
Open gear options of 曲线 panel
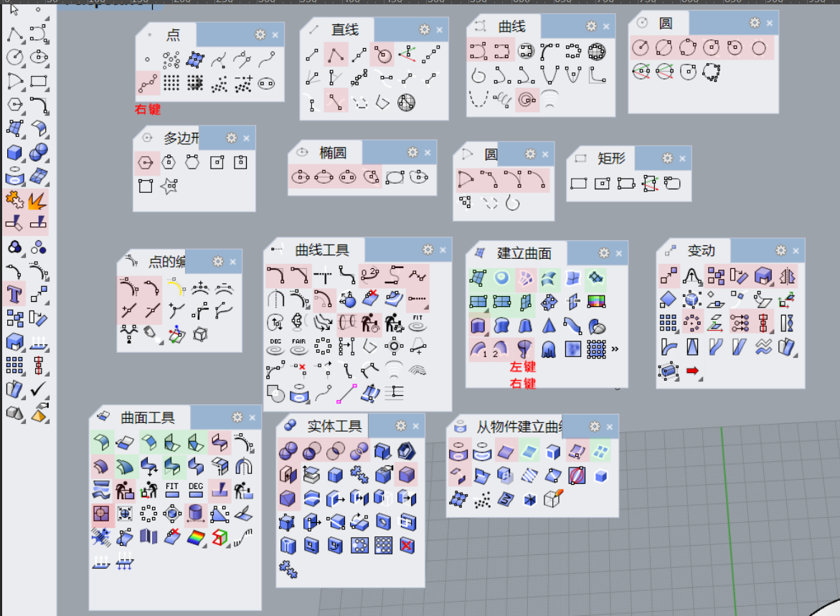pyautogui.click(x=591, y=27)
